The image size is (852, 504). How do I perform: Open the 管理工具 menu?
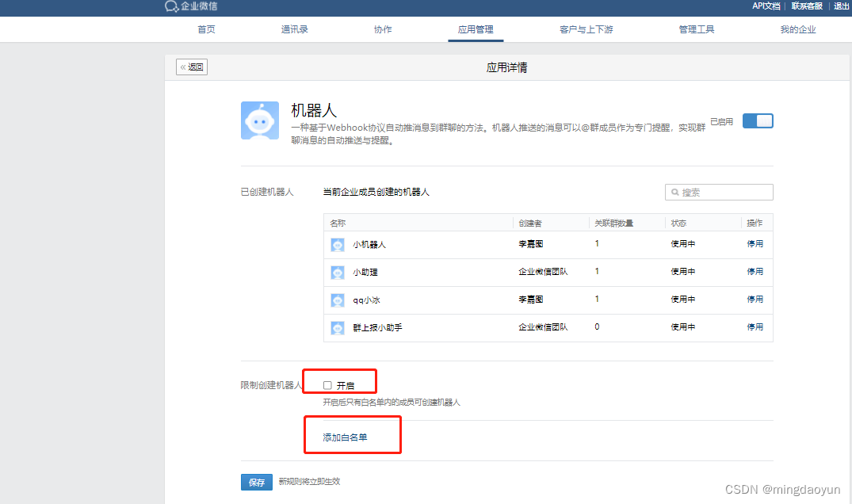coord(696,29)
